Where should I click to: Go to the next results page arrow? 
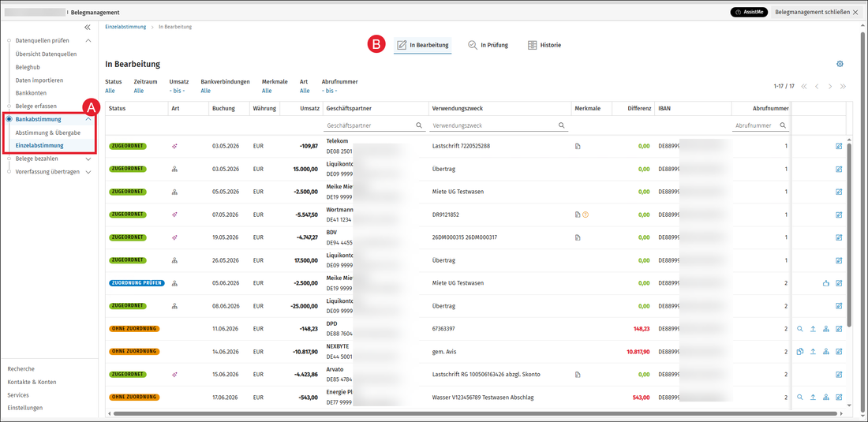click(x=830, y=86)
